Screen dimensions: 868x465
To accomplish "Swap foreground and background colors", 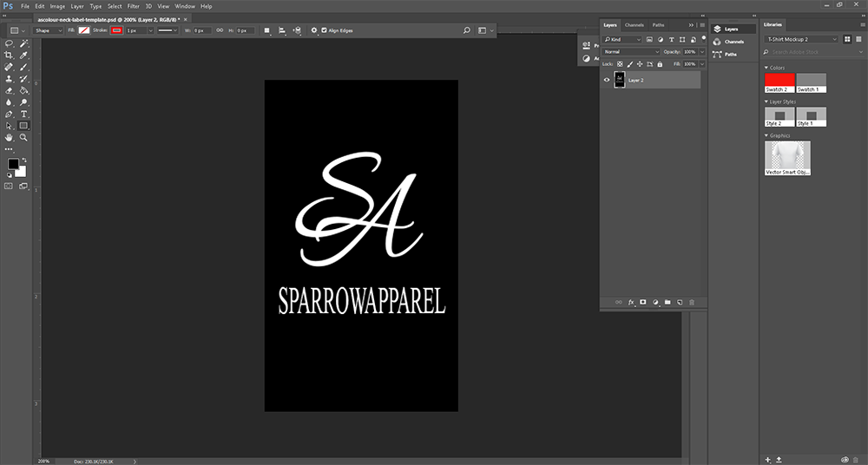I will coord(23,160).
